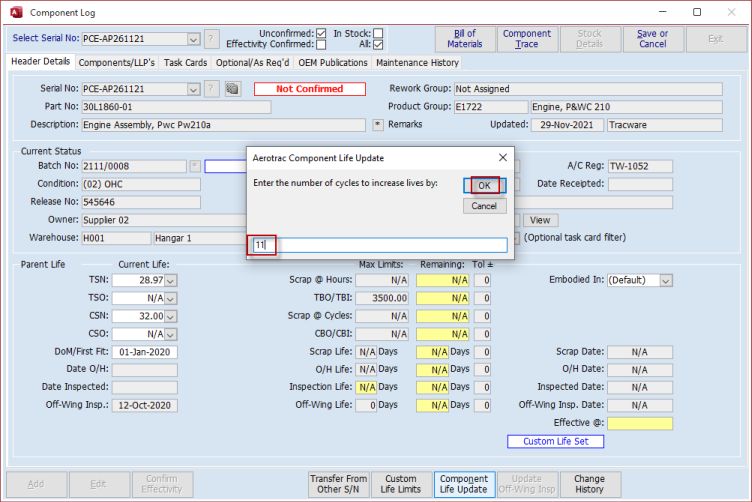This screenshot has height=502, width=752.
Task: Click the small button next to Batch No
Action: pos(195,166)
